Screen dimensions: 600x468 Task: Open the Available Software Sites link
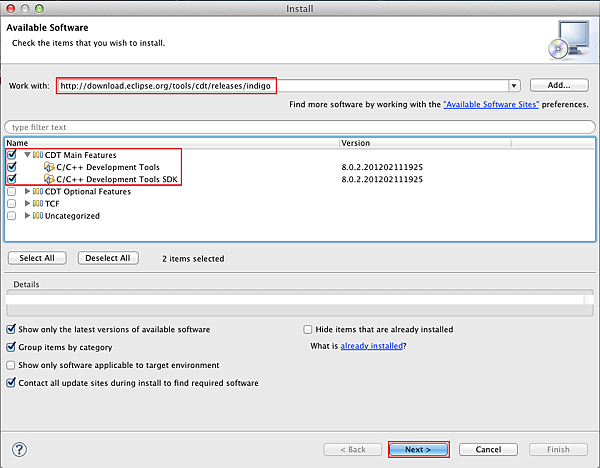click(491, 104)
